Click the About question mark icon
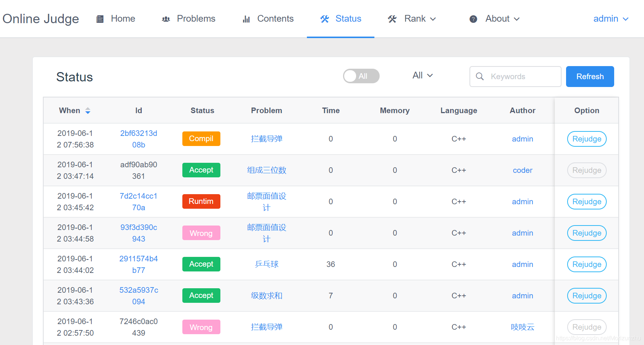The height and width of the screenshot is (345, 644). coord(473,19)
